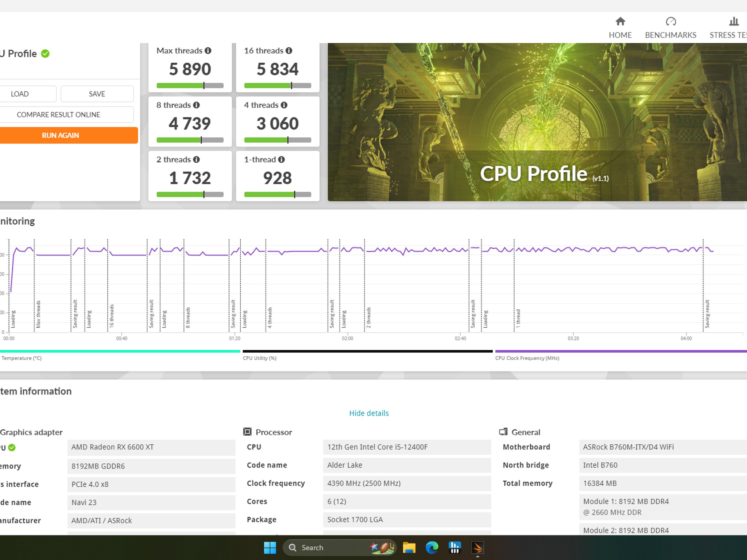
Task: Click 'Socket 1700 LGA' value
Action: (407, 520)
